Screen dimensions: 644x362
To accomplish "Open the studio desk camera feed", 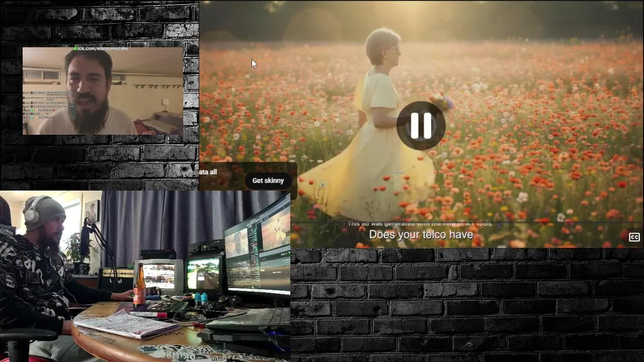I will pos(145,276).
